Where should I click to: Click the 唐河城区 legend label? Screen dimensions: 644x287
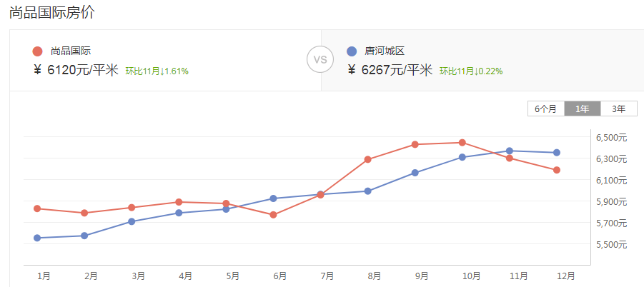384,51
